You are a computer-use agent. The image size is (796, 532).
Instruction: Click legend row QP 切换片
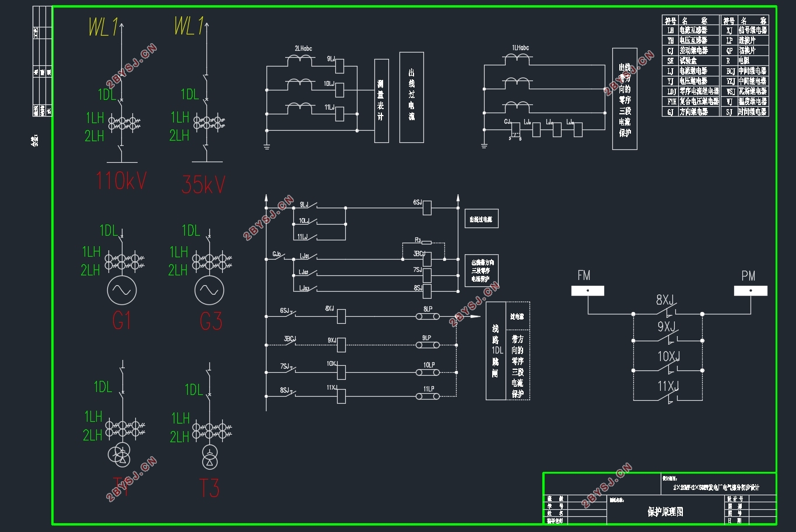pyautogui.click(x=745, y=51)
